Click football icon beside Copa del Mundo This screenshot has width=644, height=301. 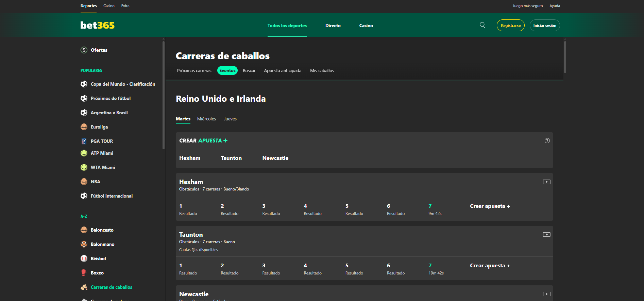click(x=84, y=84)
